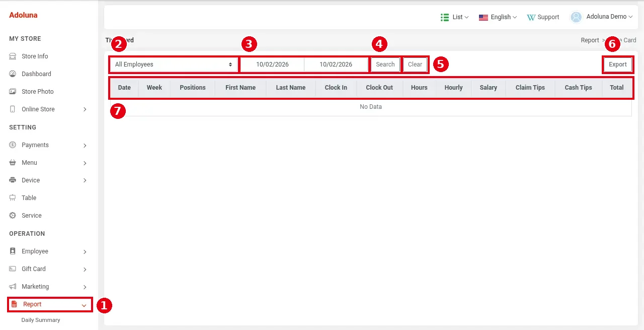The height and width of the screenshot is (330, 644).
Task: Click the Support W logo icon
Action: tap(531, 17)
